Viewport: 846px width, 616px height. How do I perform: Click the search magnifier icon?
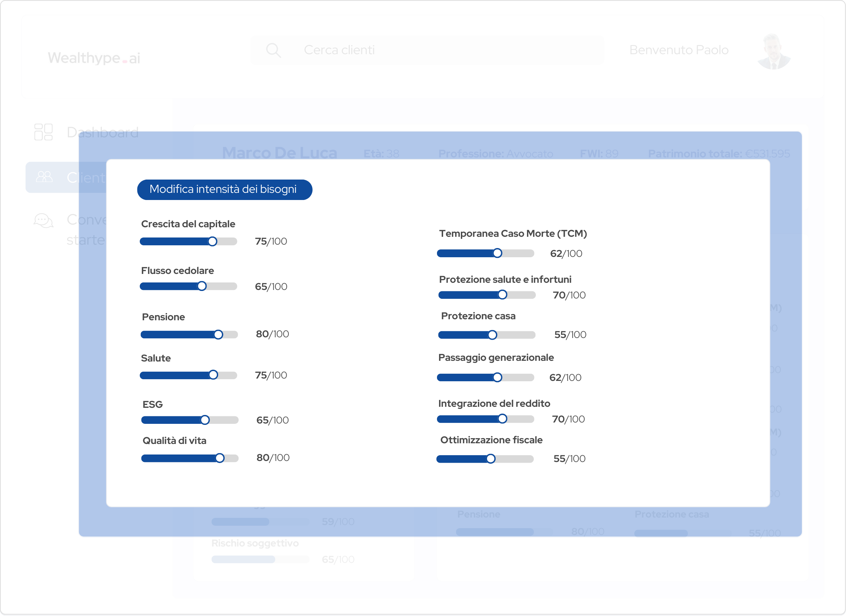(273, 50)
